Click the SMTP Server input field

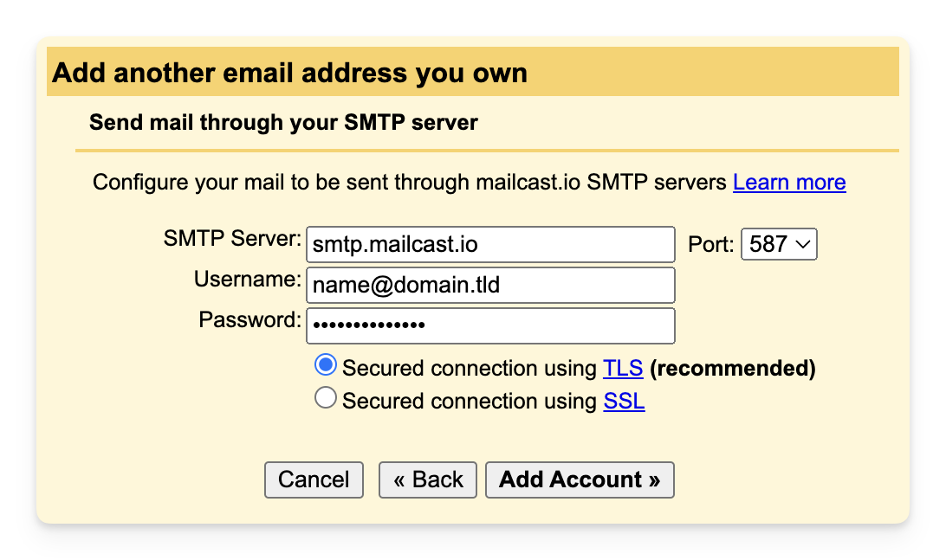(x=490, y=244)
